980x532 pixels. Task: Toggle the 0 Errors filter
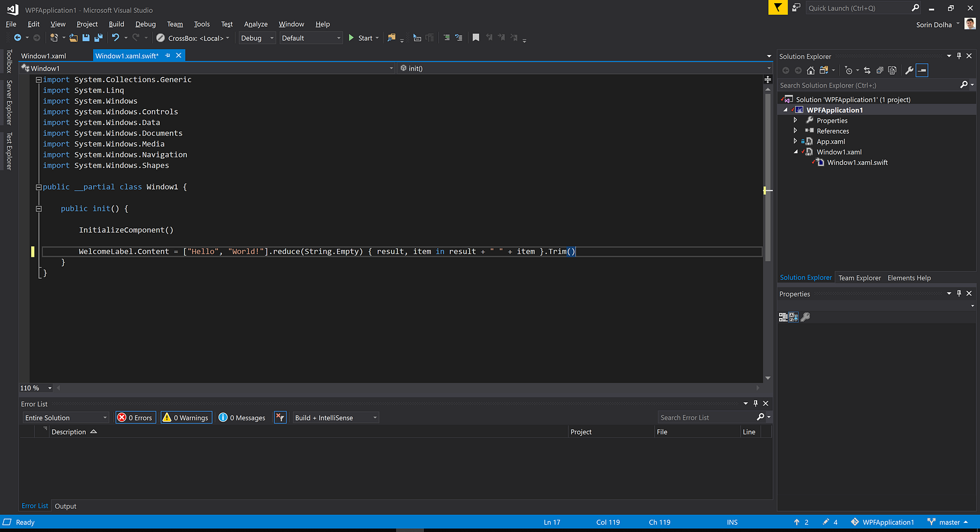[135, 417]
